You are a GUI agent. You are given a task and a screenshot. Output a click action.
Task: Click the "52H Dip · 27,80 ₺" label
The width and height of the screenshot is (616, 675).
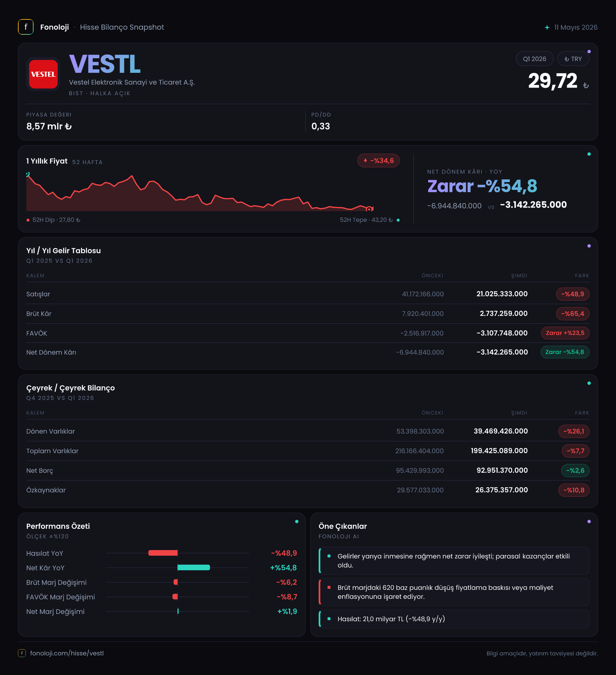point(56,220)
